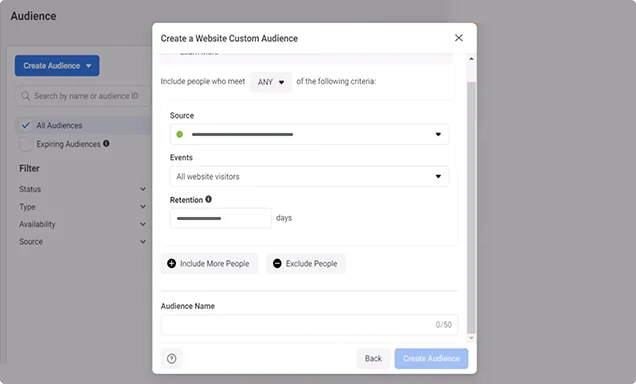Click the Audience Name text field

point(309,325)
